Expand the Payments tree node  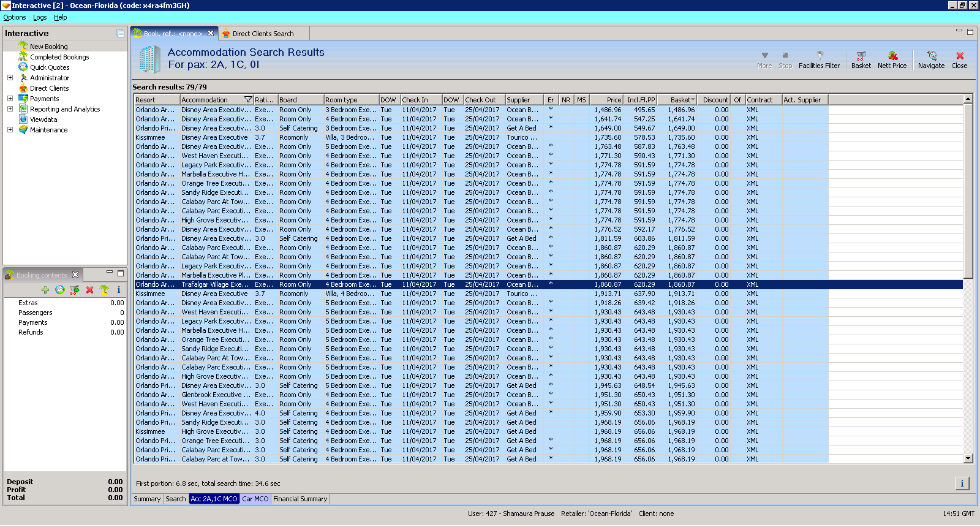click(10, 99)
